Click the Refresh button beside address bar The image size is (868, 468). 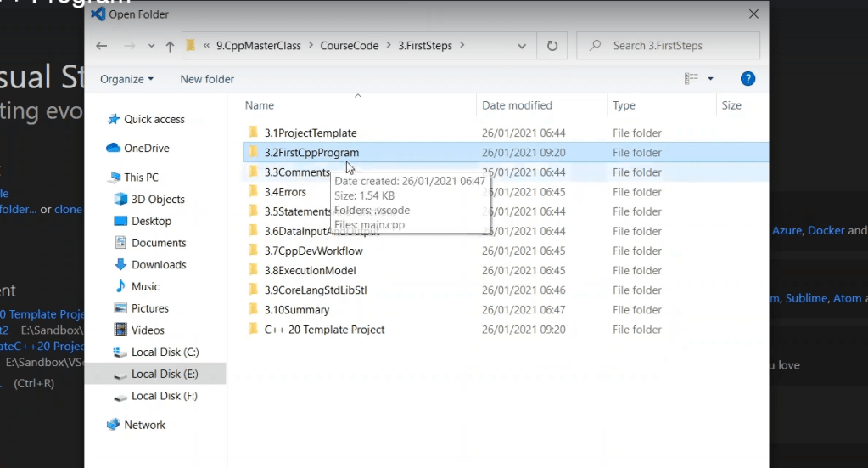(552, 46)
